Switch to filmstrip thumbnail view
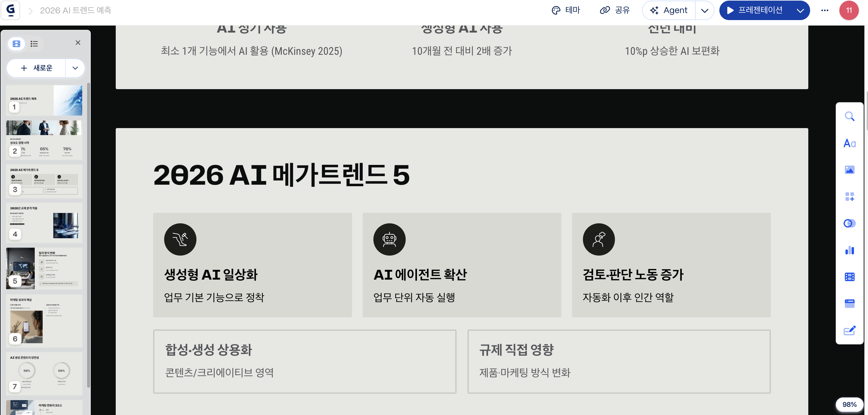This screenshot has width=868, height=415. pos(16,44)
